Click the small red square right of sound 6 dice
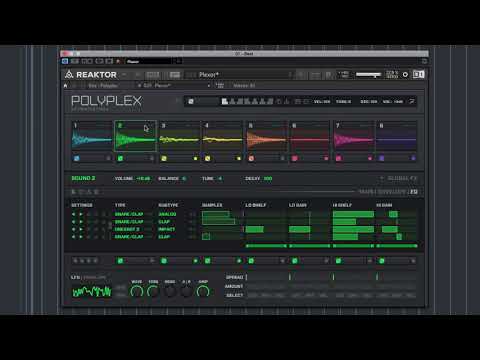Screen dimensions: 480x360 (x=326, y=159)
